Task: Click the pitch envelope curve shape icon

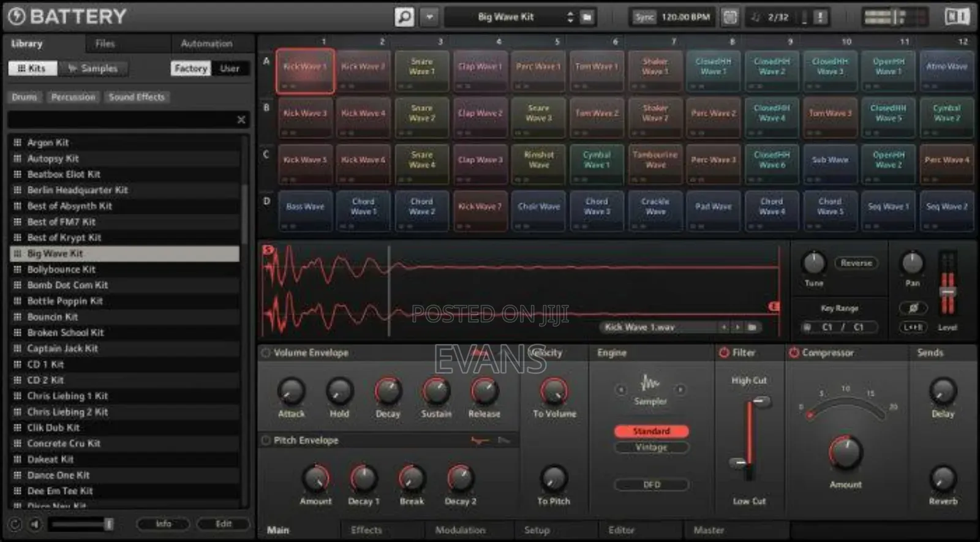Action: (479, 440)
